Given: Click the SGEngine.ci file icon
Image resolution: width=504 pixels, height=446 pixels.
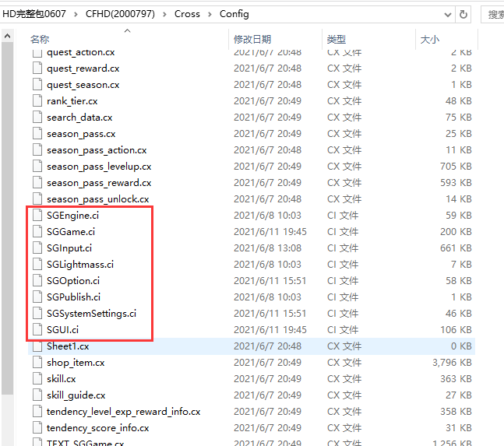Looking at the screenshot, I should point(37,216).
